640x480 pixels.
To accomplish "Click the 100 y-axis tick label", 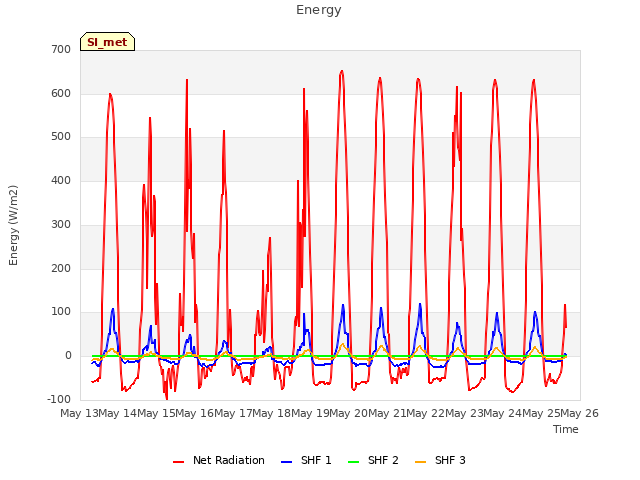I will [61, 312].
